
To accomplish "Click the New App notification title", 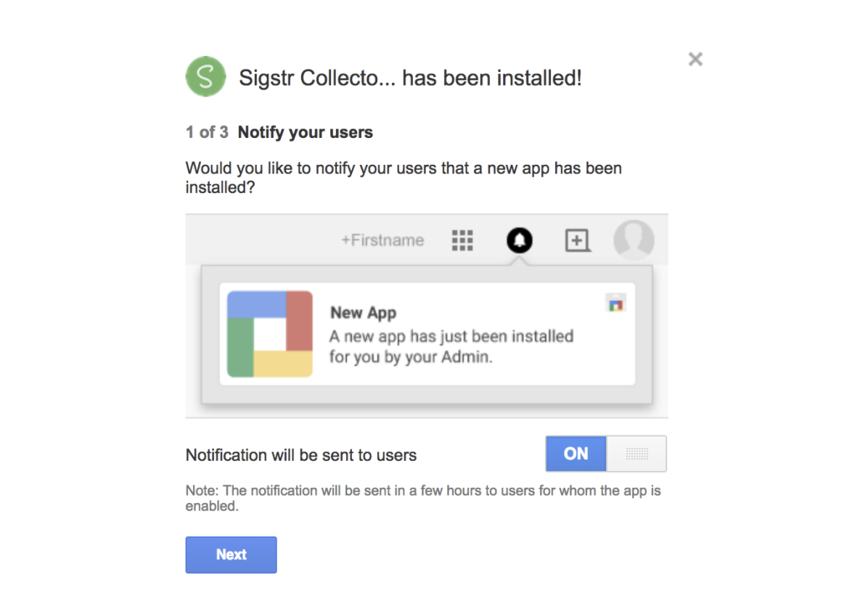I will (363, 313).
